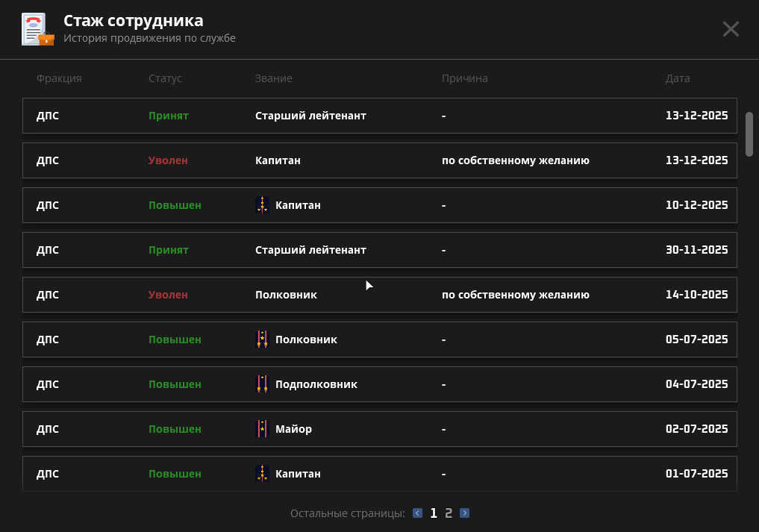This screenshot has width=759, height=532.
Task: Click the Причина column header
Action: [465, 78]
